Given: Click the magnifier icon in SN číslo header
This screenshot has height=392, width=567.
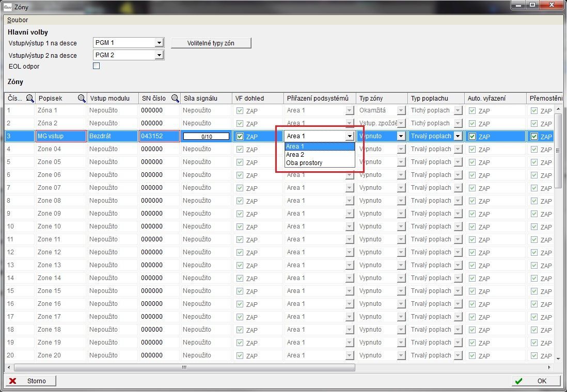Looking at the screenshot, I should (x=175, y=99).
